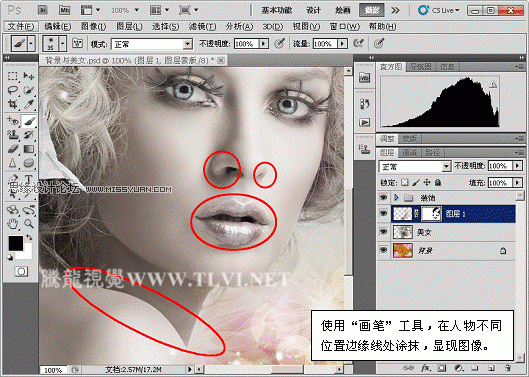Open the 图像(I) menu
The height and width of the screenshot is (377, 529).
[x=93, y=26]
